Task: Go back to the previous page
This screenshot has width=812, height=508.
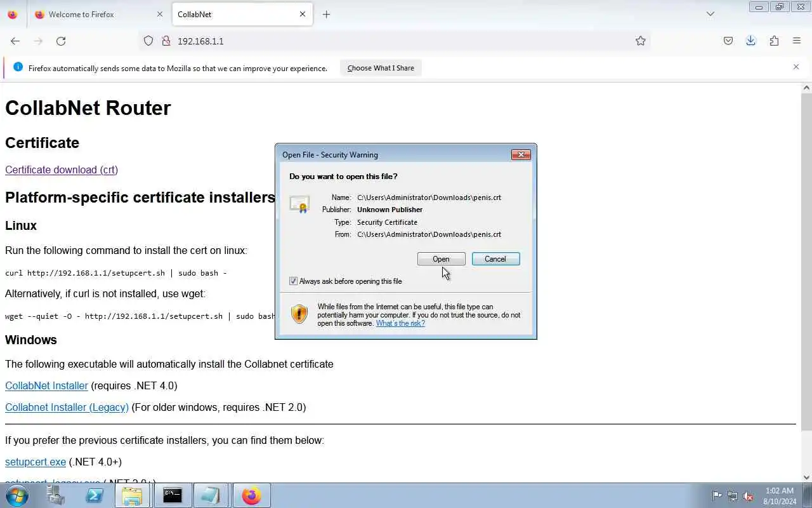Action: [x=15, y=41]
